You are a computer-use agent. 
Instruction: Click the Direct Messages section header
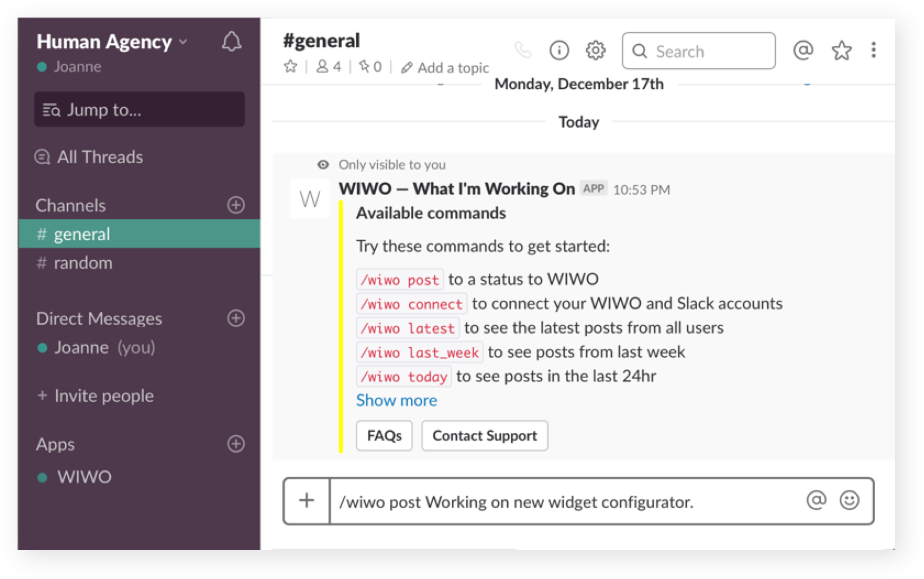point(99,318)
